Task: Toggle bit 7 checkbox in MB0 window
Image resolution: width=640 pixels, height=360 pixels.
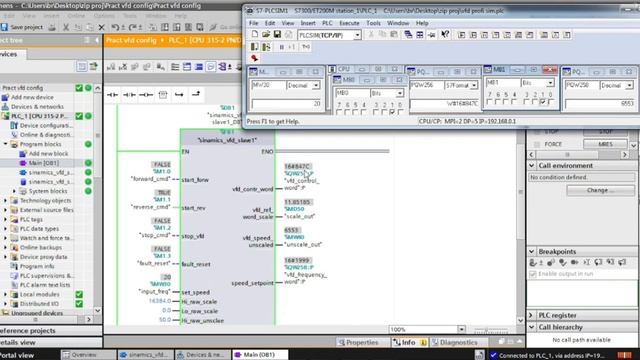Action: [339, 112]
